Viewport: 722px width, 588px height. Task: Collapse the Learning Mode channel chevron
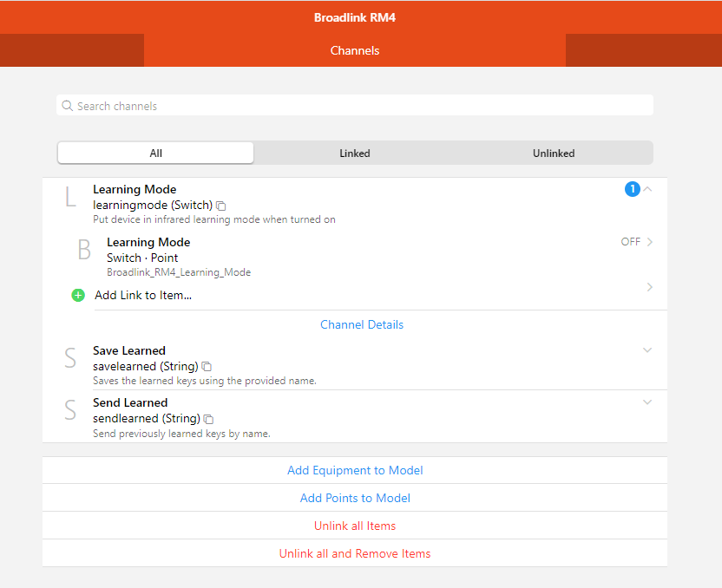[647, 188]
